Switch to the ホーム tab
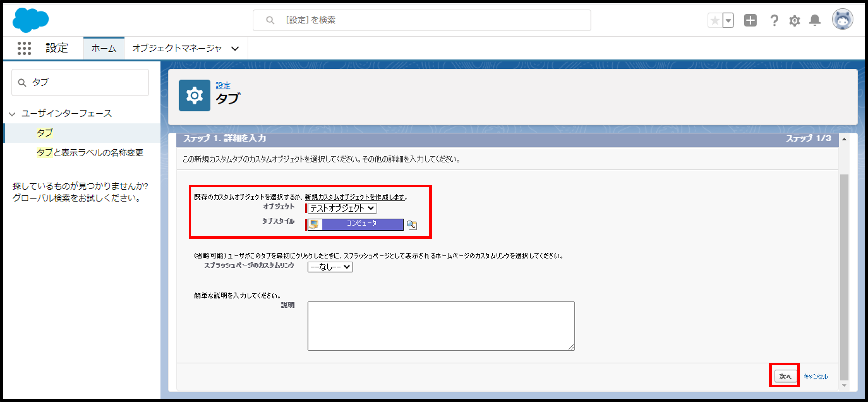Viewport: 868px width, 402px height. [104, 49]
